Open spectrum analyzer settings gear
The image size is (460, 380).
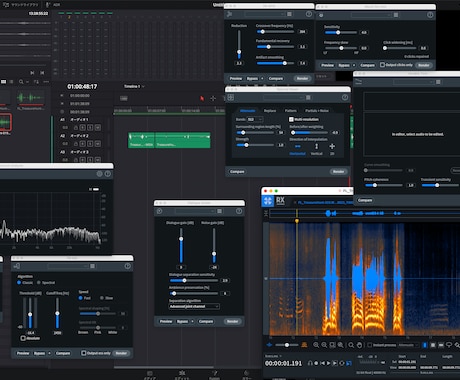click(x=99, y=174)
